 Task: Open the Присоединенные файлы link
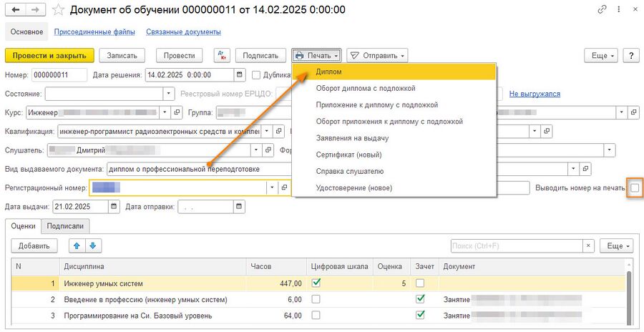[x=94, y=31]
